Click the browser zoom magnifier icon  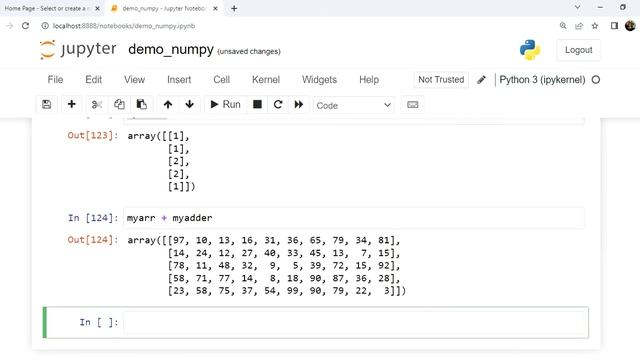[563, 26]
